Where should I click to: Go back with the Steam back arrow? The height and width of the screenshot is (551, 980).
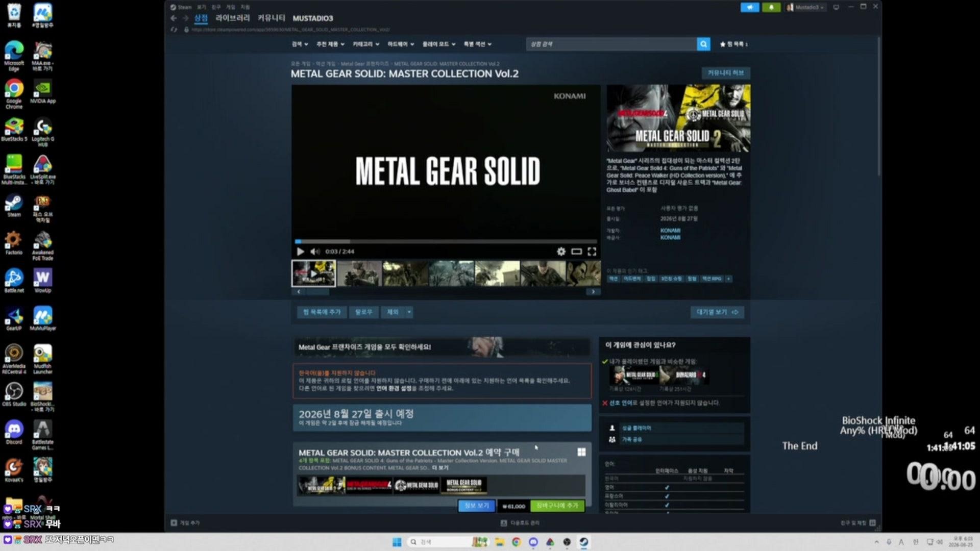click(x=174, y=18)
